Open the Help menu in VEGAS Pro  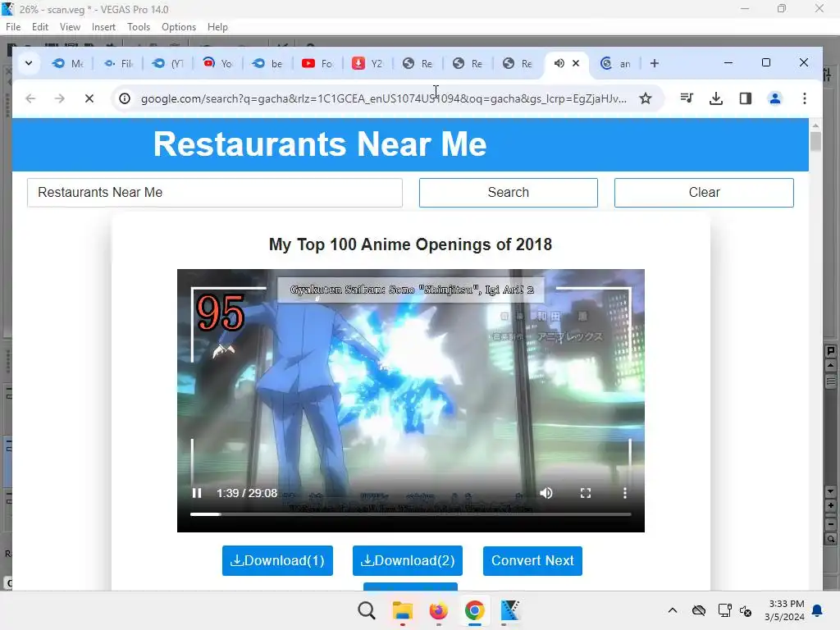(217, 27)
